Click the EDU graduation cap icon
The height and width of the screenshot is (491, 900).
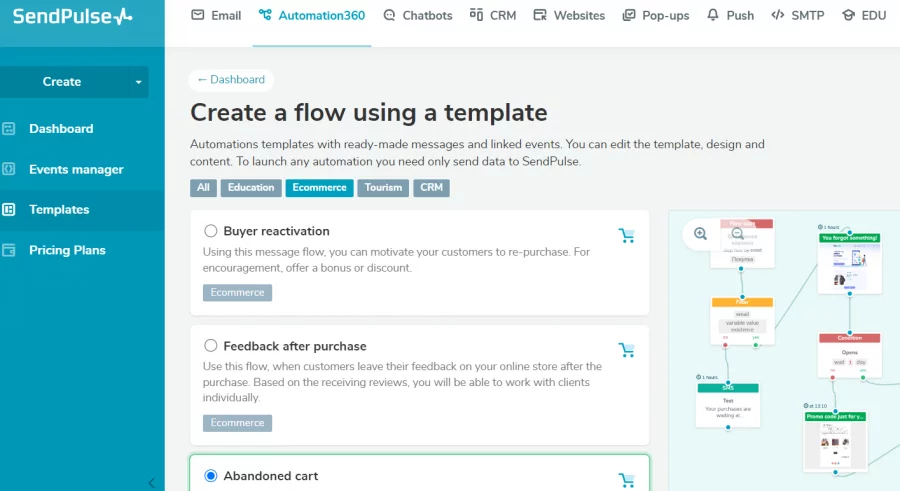tap(848, 15)
